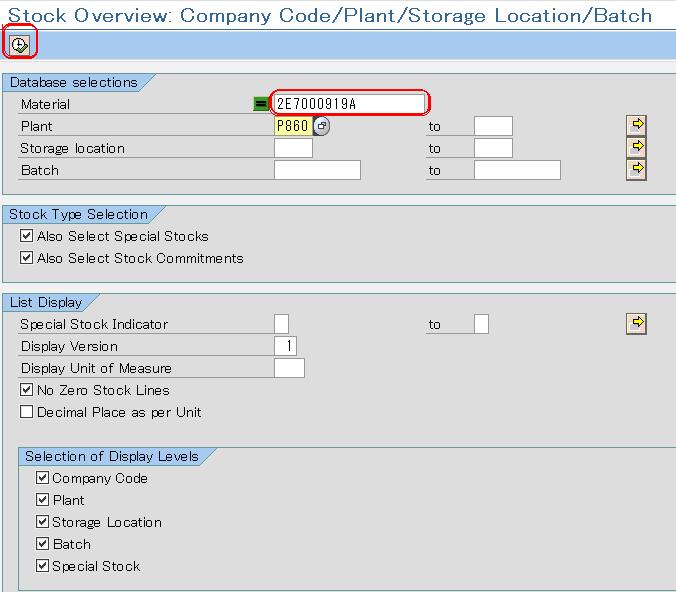This screenshot has width=676, height=592.
Task: Click the Display Unit of Measure label
Action: 96,368
